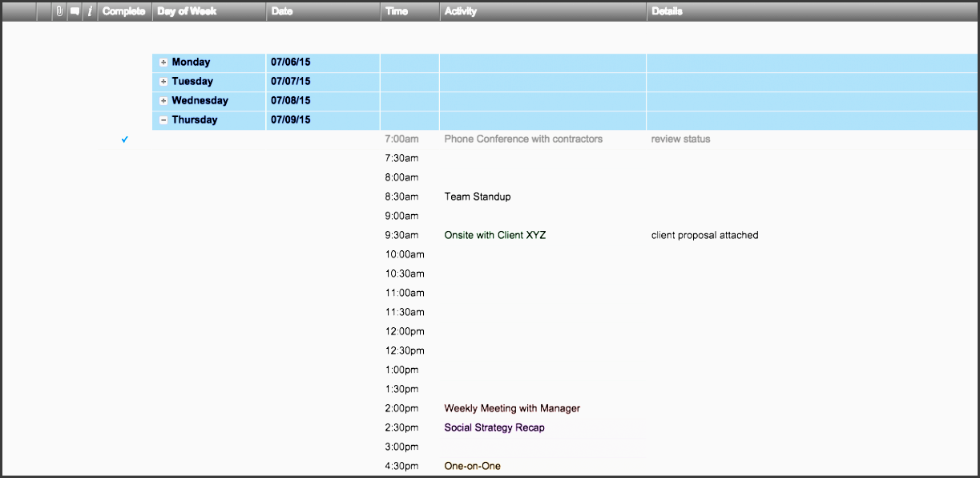
Task: Mark the Team Standup row as complete
Action: [125, 196]
